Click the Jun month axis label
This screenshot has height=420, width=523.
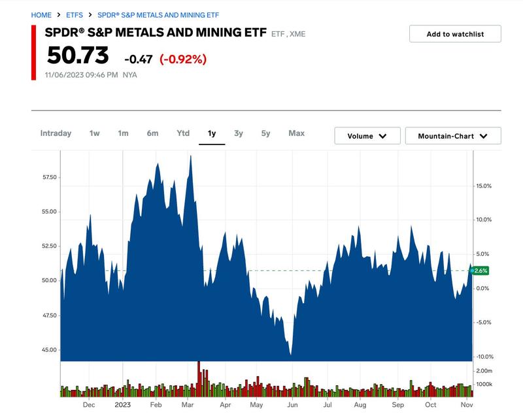pos(292,405)
